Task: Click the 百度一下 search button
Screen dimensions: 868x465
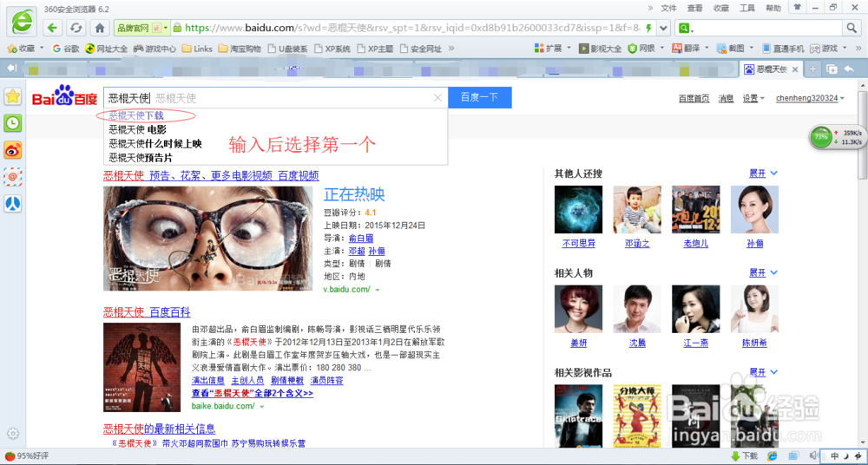Action: tap(479, 98)
